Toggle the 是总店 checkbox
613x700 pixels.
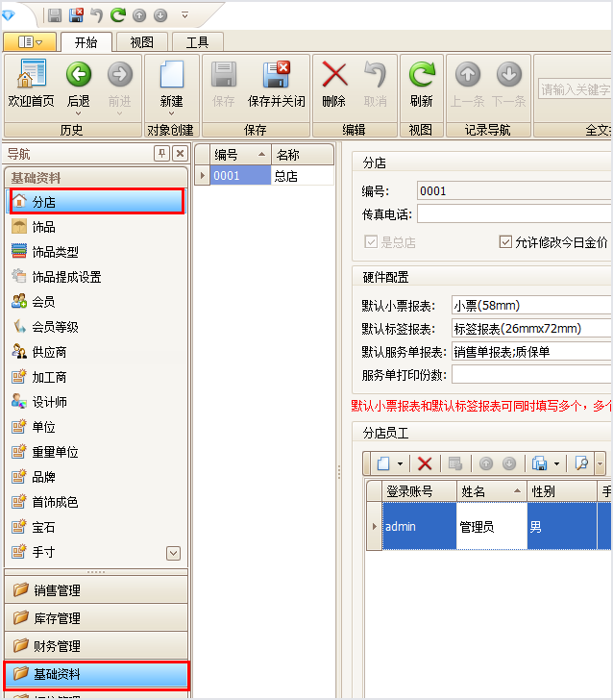371,242
